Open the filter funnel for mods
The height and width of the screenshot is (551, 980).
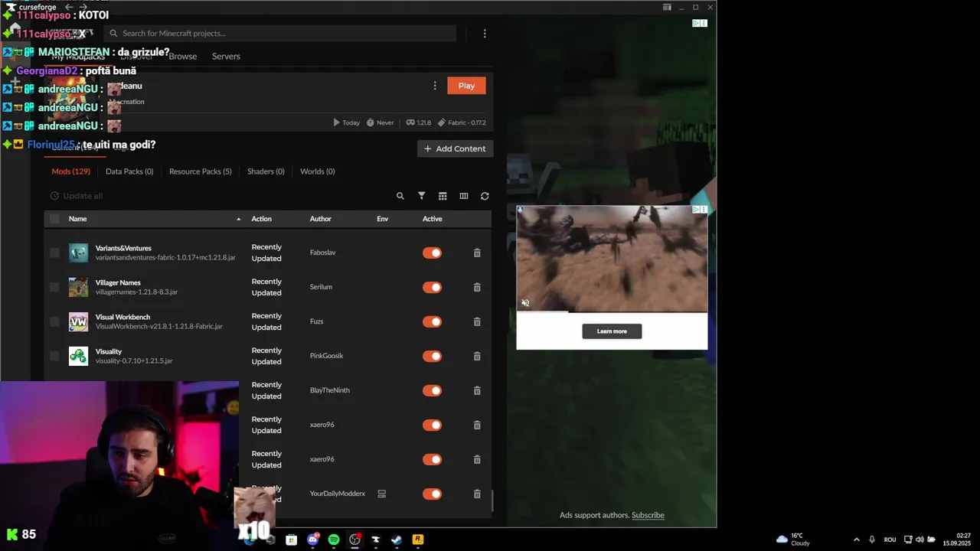(421, 196)
